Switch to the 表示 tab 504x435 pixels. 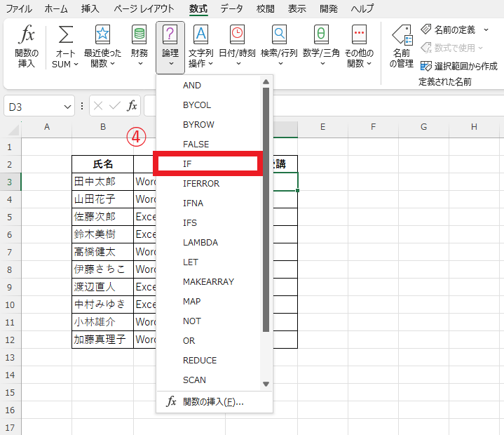pyautogui.click(x=297, y=8)
